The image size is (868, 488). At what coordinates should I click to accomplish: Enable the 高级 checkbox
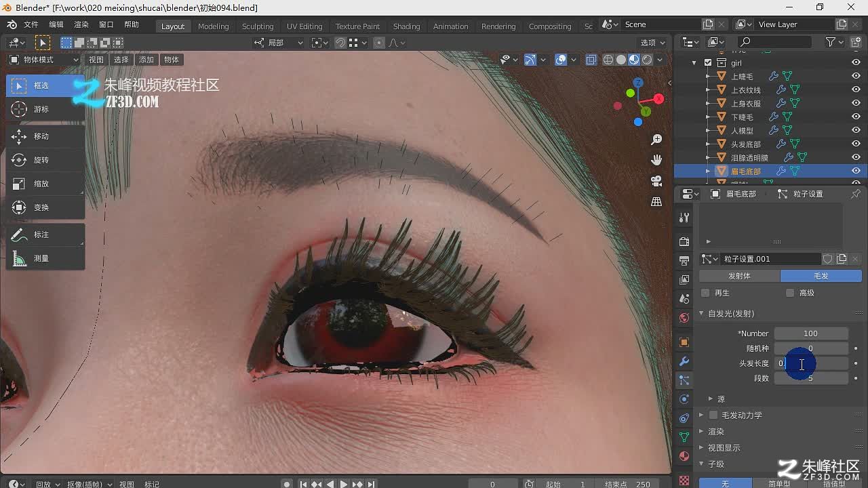(790, 293)
